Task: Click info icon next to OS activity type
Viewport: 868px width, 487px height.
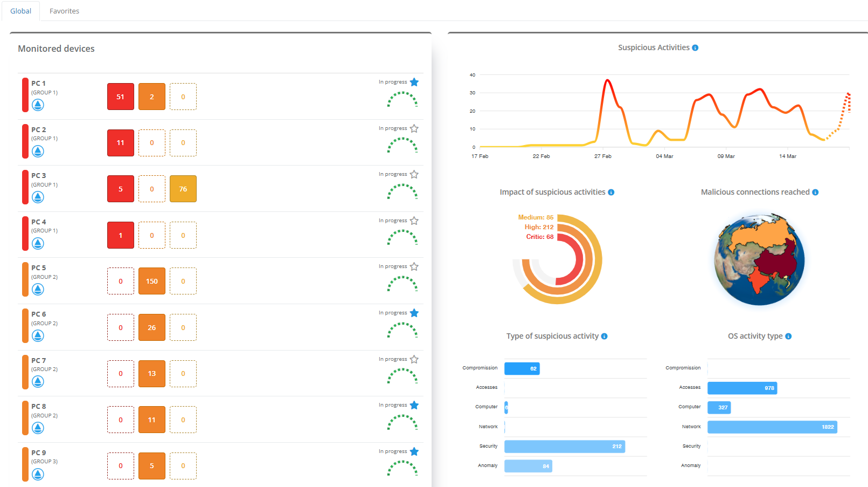Action: click(x=788, y=337)
